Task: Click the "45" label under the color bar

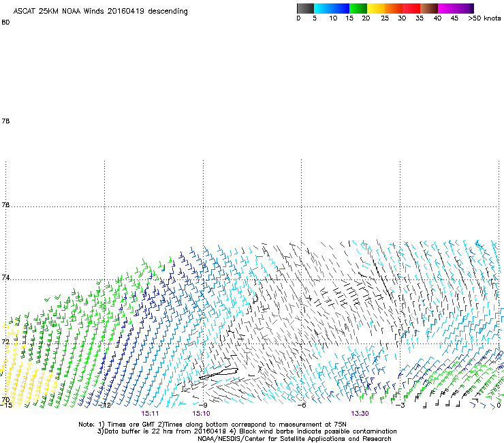Action: (x=454, y=18)
